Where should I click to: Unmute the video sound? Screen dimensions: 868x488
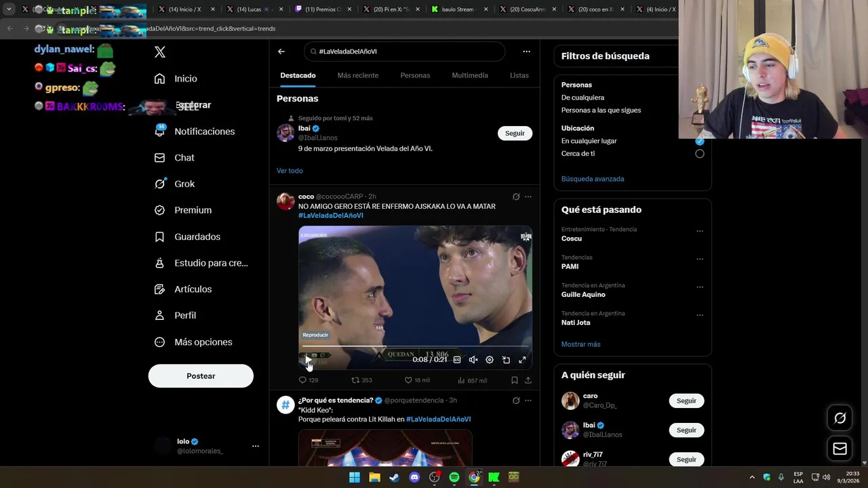pos(473,360)
